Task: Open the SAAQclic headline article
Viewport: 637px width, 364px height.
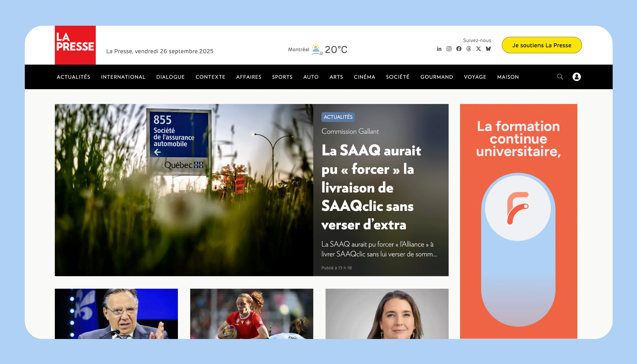Action: (371, 187)
